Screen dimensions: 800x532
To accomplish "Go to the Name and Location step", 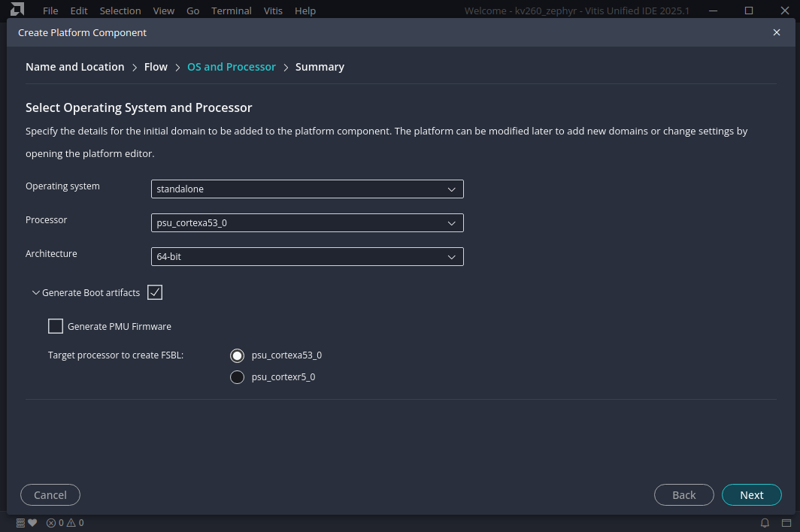I will coord(74,67).
